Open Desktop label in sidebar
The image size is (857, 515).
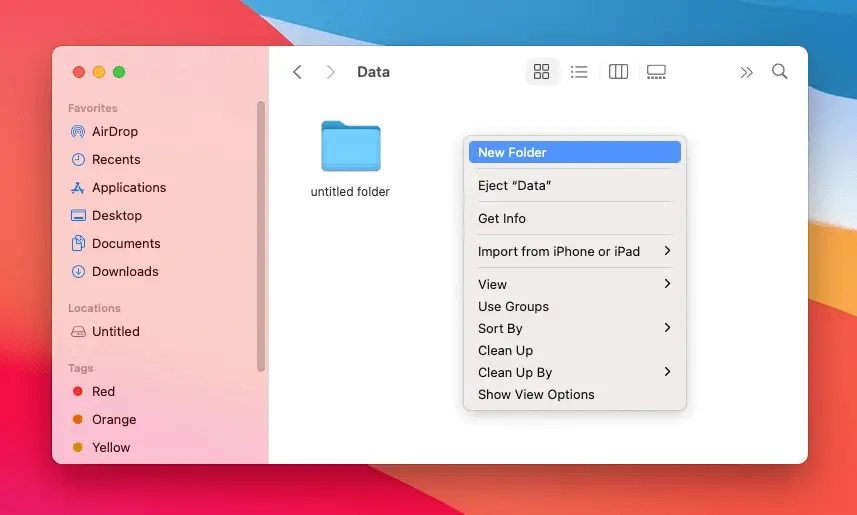pos(117,215)
